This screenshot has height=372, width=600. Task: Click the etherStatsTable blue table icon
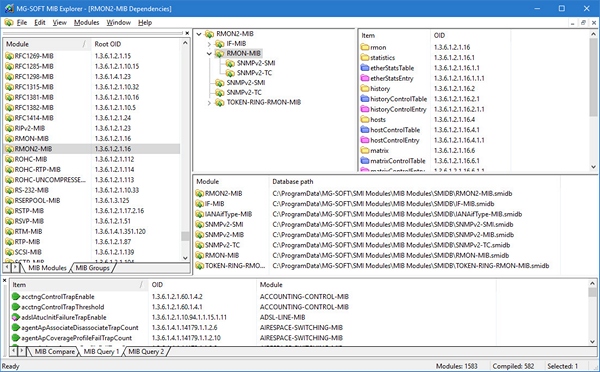[x=365, y=68]
